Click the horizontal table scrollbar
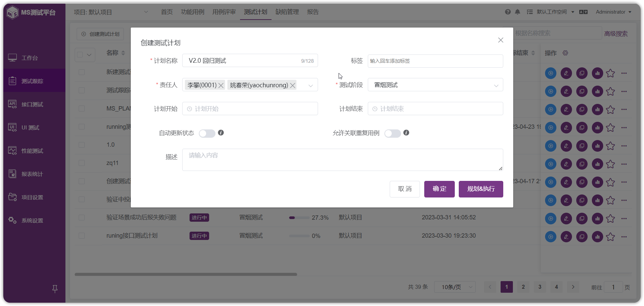The image size is (644, 306). (x=186, y=274)
